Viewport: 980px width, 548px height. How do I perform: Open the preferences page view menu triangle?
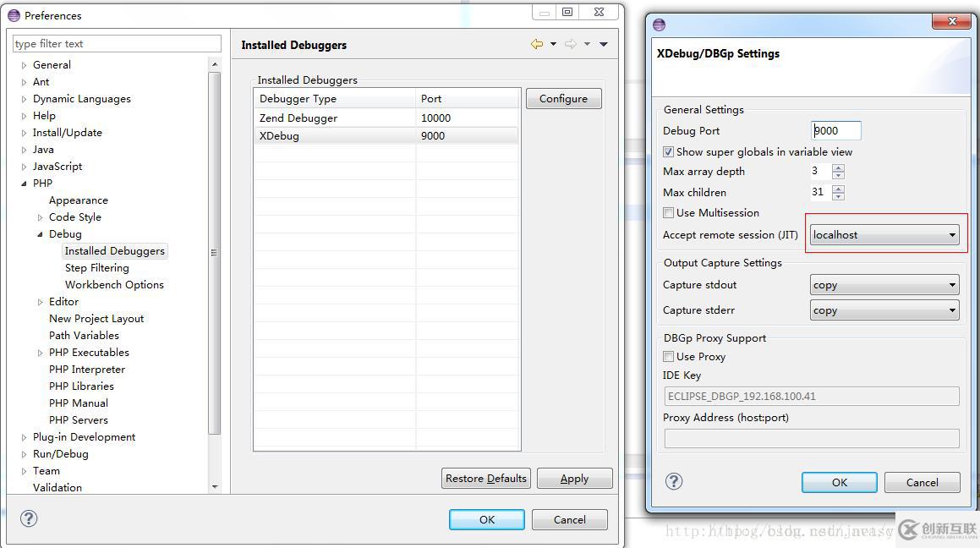pos(604,44)
